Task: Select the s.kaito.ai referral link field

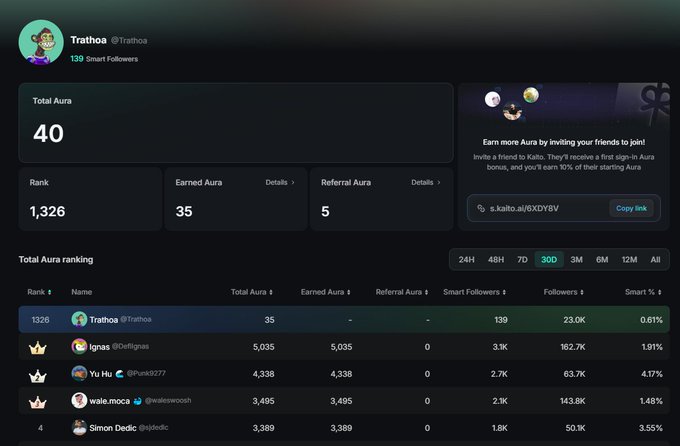Action: click(x=564, y=208)
